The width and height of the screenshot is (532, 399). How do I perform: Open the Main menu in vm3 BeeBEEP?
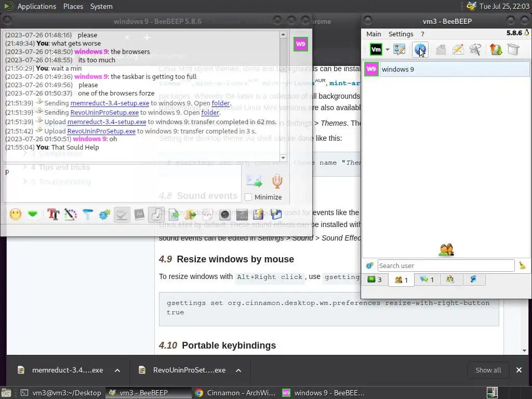pos(374,34)
